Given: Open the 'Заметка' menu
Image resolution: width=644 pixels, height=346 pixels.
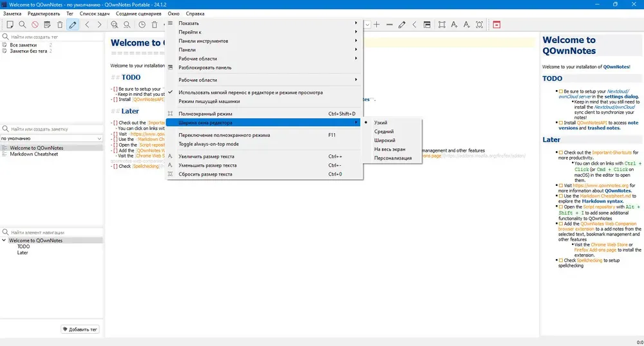Looking at the screenshot, I should [x=12, y=14].
